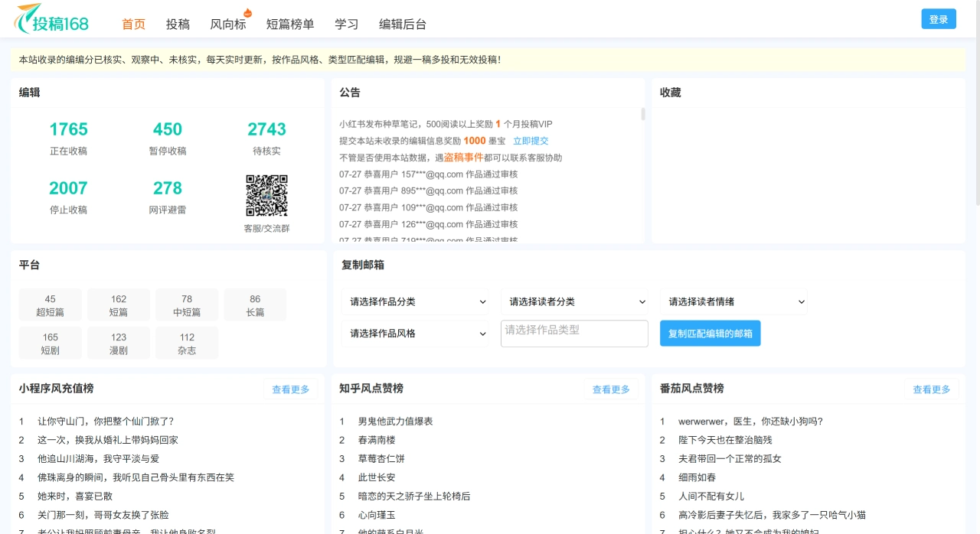Click the 278 网评避雷 stat
Image resolution: width=980 pixels, height=534 pixels.
(x=168, y=197)
